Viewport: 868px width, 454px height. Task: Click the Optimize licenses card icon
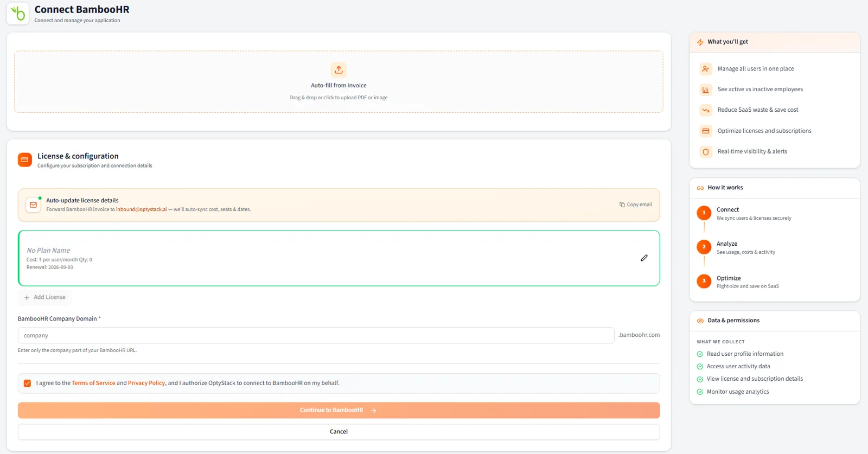click(x=705, y=131)
